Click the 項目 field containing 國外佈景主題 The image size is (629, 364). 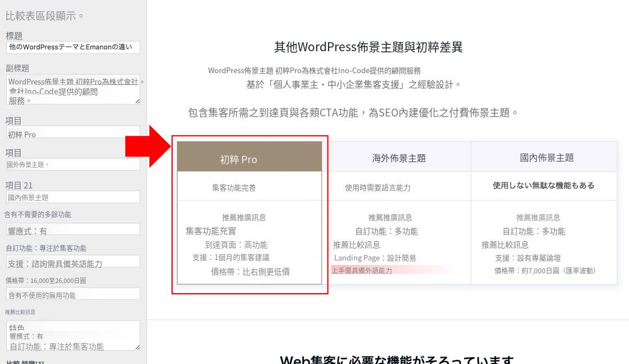pyautogui.click(x=73, y=164)
